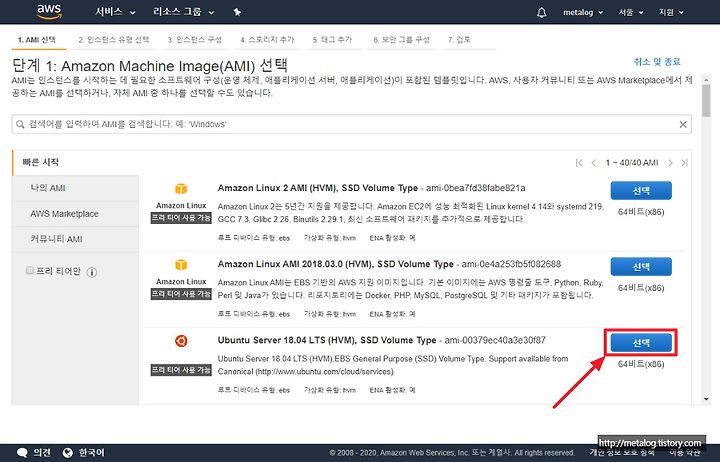
Task: Open the 지원 support dropdown
Action: click(671, 12)
